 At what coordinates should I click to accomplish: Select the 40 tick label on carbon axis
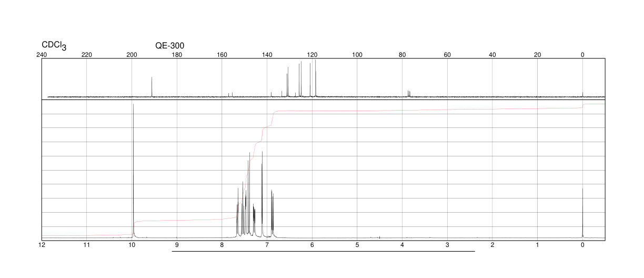click(492, 55)
